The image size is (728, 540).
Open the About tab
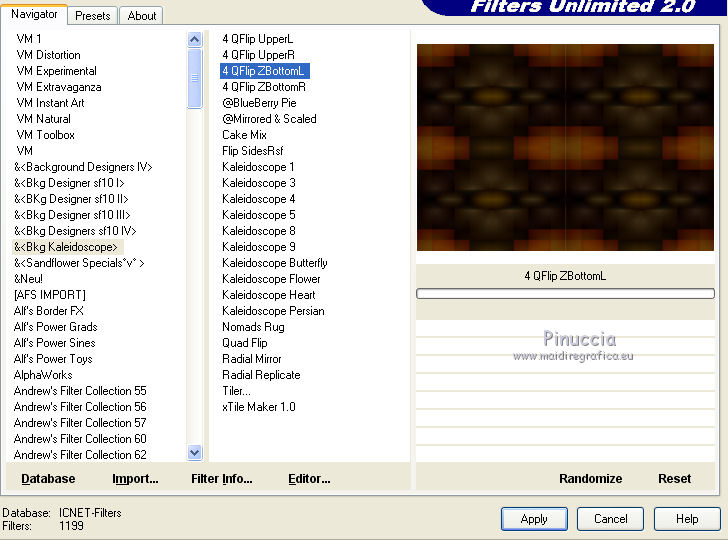(x=142, y=16)
